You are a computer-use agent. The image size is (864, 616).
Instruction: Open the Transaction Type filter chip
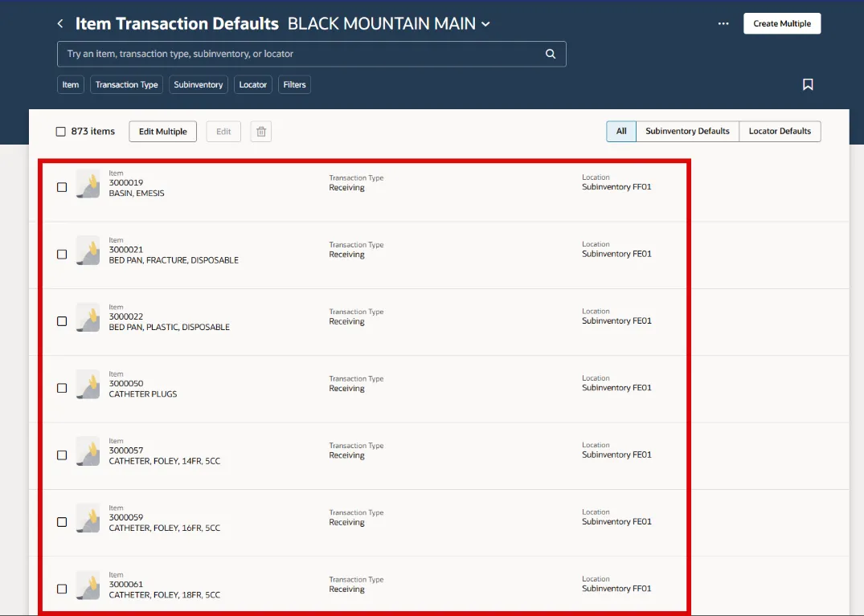point(126,84)
